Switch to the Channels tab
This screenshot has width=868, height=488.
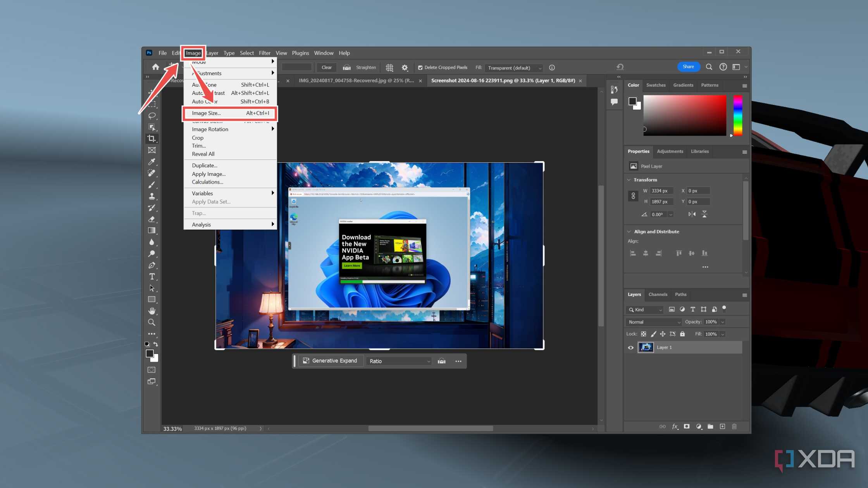pyautogui.click(x=658, y=294)
